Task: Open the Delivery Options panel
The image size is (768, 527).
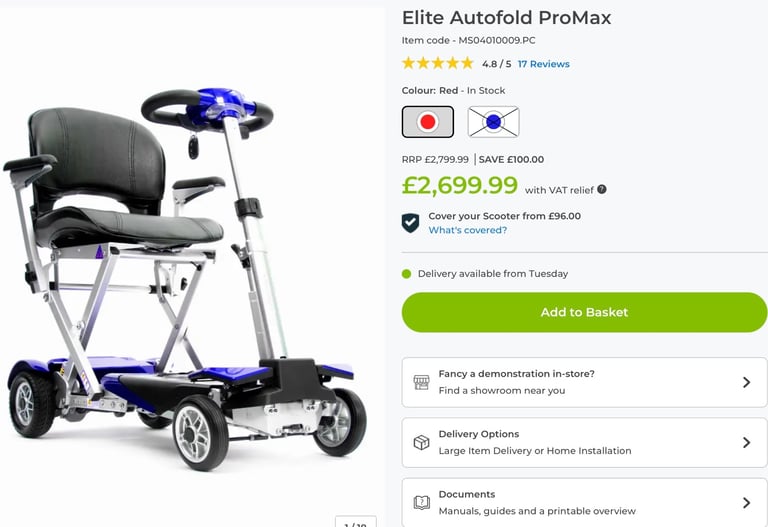Action: pos(584,442)
